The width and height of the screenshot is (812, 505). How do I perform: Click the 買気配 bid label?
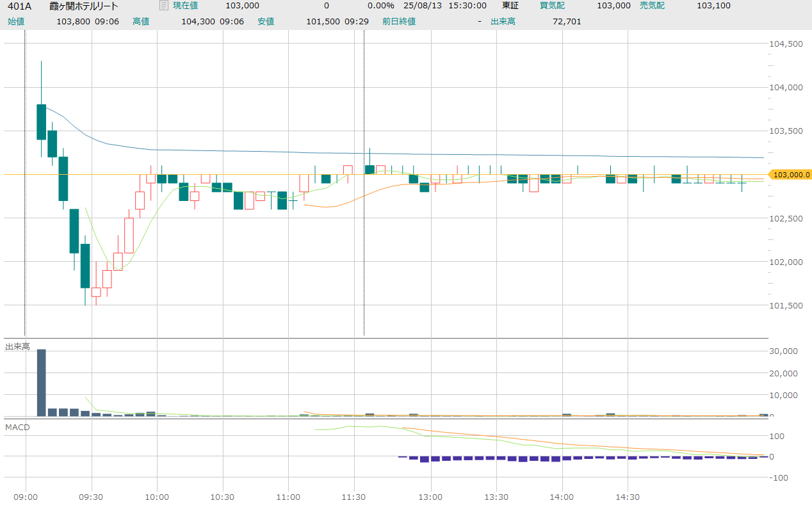point(551,6)
